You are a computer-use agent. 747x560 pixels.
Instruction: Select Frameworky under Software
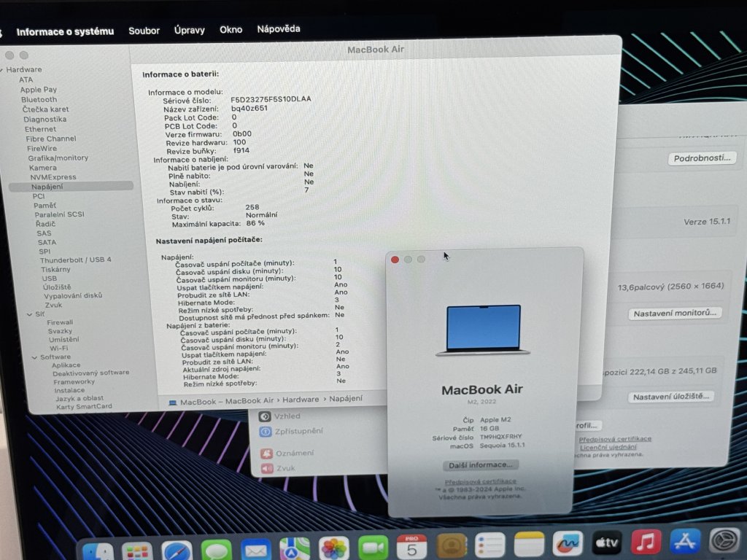click(x=74, y=382)
